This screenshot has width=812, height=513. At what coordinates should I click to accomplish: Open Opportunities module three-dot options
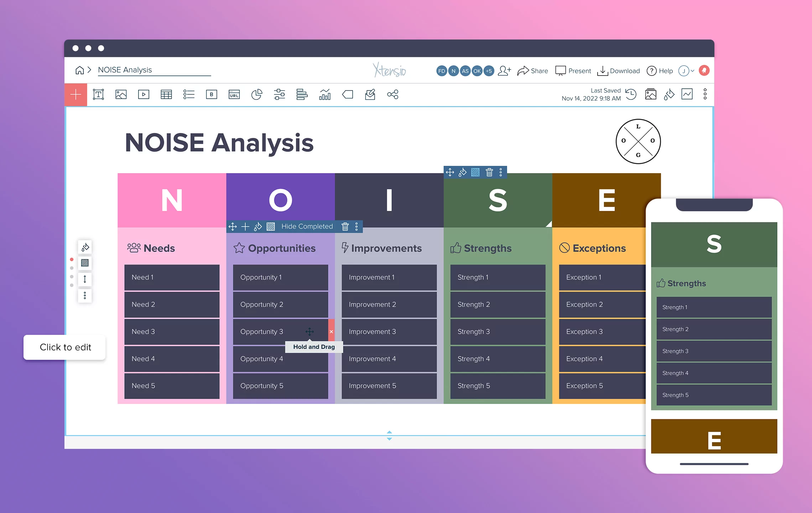point(356,227)
